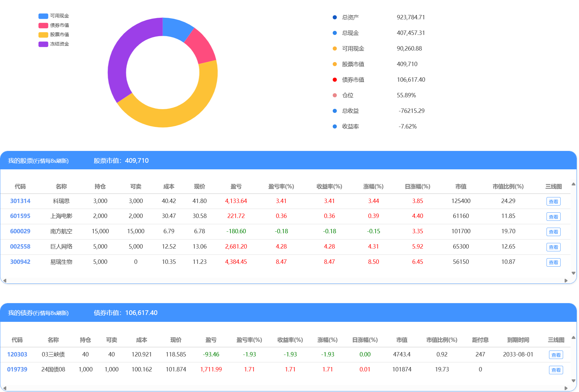View chart for bond 03三峡债

tap(556, 355)
